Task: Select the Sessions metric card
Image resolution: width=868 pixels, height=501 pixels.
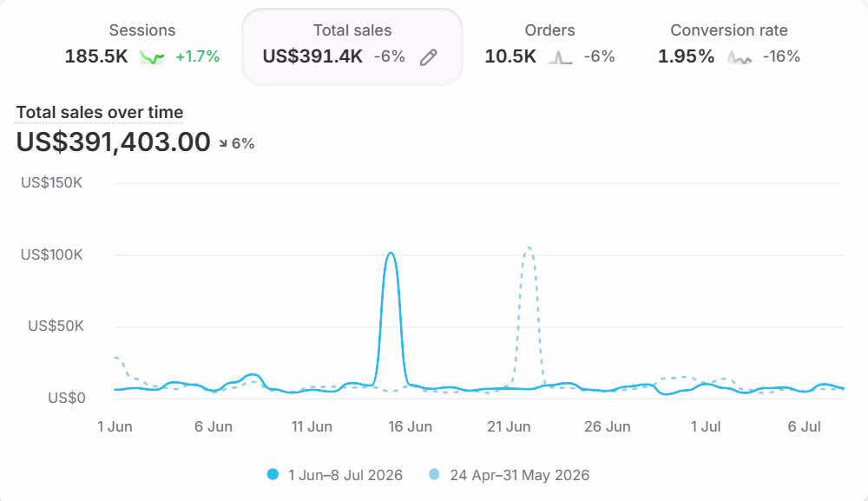Action: tap(142, 47)
